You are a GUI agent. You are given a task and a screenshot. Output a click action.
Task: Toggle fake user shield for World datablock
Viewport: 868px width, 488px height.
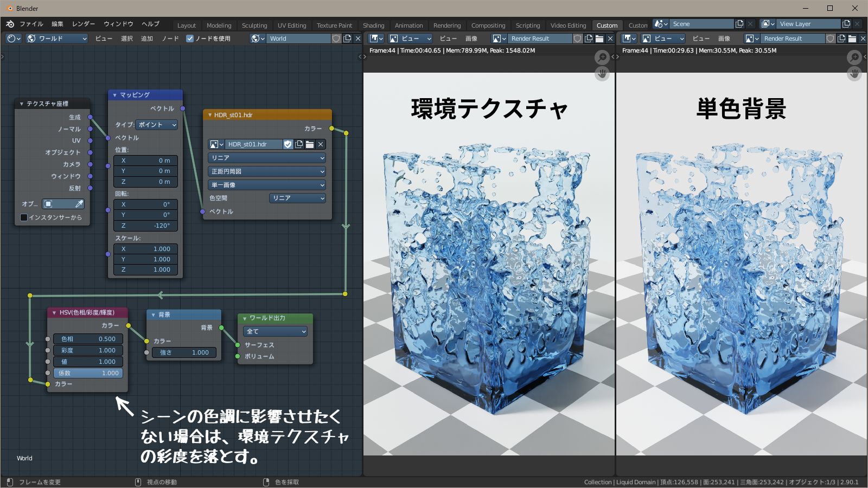[336, 38]
